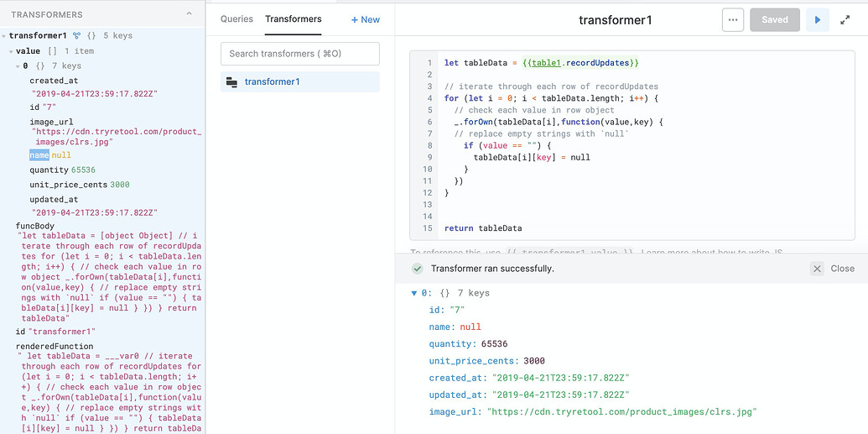
Task: Click the transformer1 title to rename
Action: (615, 20)
